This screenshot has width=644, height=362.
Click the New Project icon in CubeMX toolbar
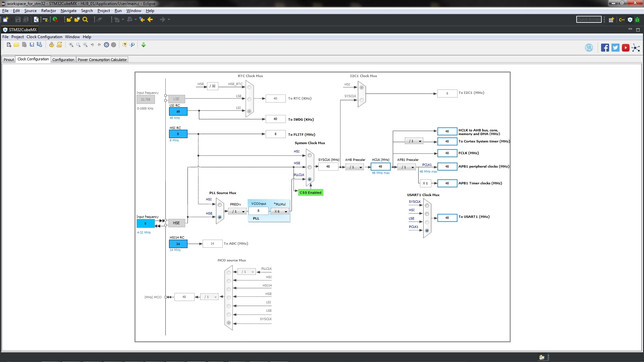[9, 45]
